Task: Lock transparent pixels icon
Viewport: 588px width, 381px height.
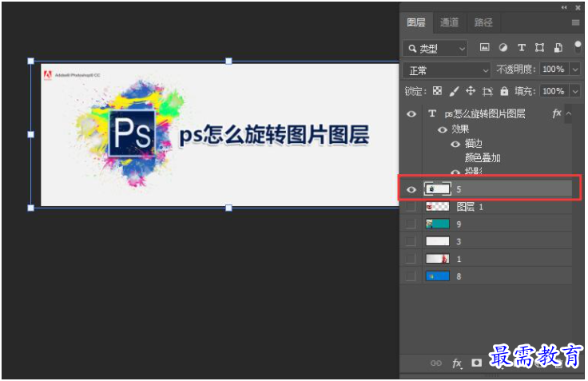Action: click(x=437, y=91)
